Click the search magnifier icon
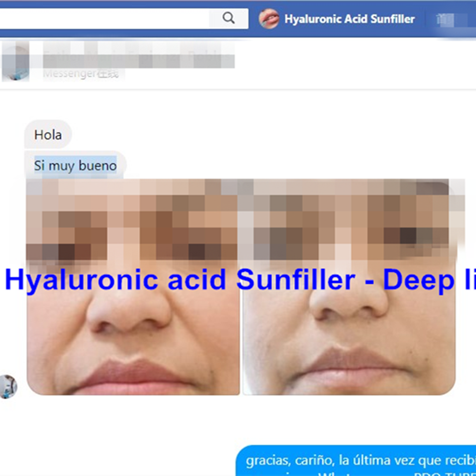This screenshot has height=476, width=476. tap(228, 18)
